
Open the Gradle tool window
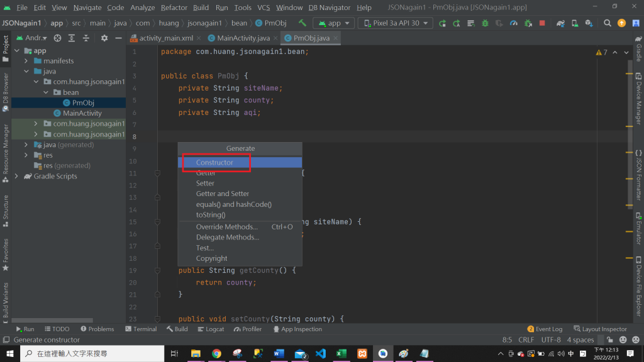pyautogui.click(x=638, y=48)
